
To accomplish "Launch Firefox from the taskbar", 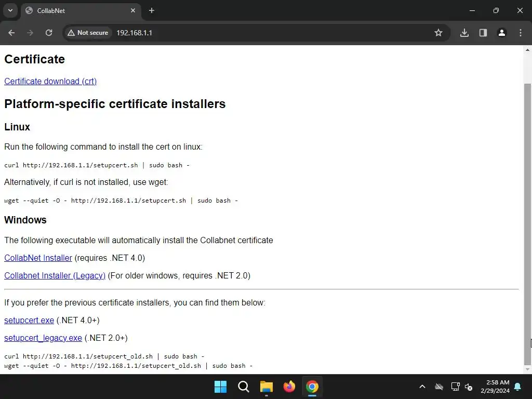I will 289,387.
